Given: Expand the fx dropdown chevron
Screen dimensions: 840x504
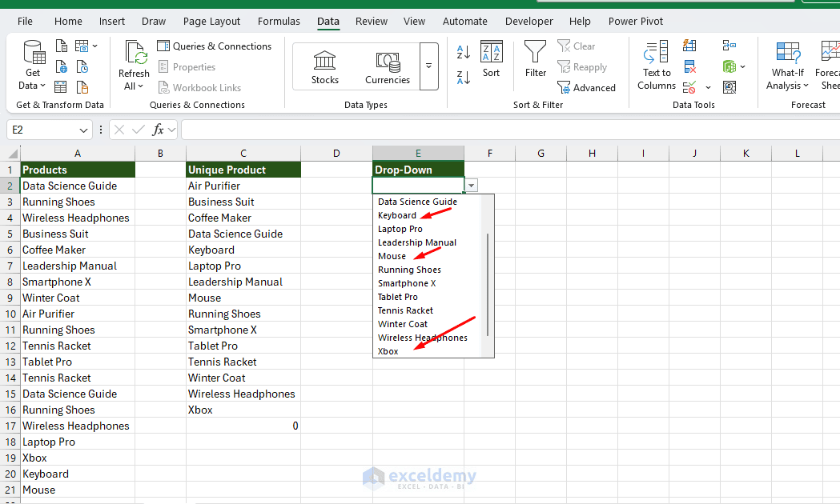Looking at the screenshot, I should pos(172,130).
